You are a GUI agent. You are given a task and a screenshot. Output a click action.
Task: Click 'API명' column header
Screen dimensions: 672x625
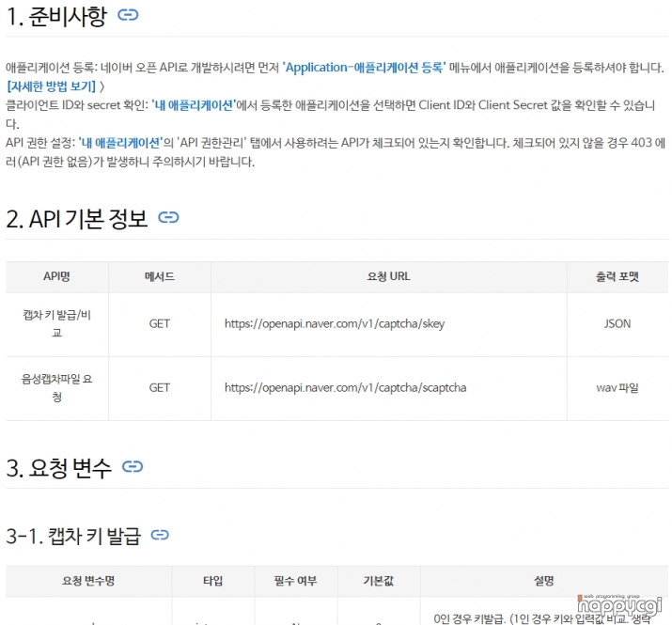pos(57,277)
